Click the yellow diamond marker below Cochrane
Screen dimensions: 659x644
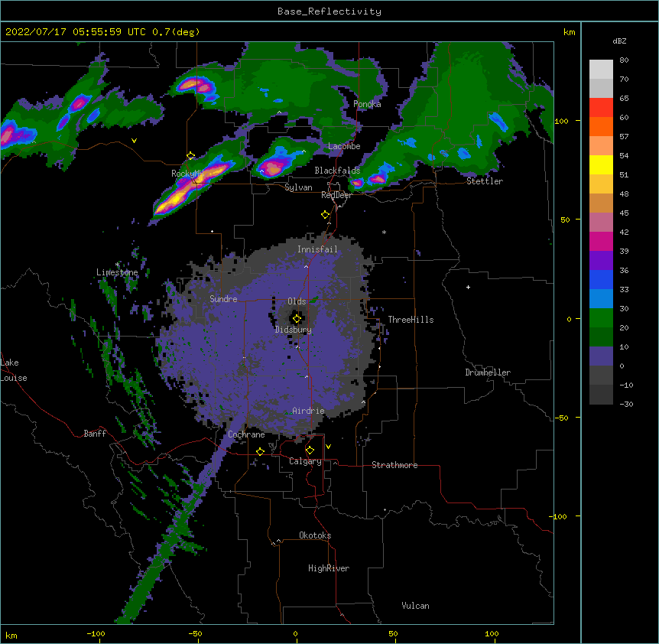click(x=260, y=451)
